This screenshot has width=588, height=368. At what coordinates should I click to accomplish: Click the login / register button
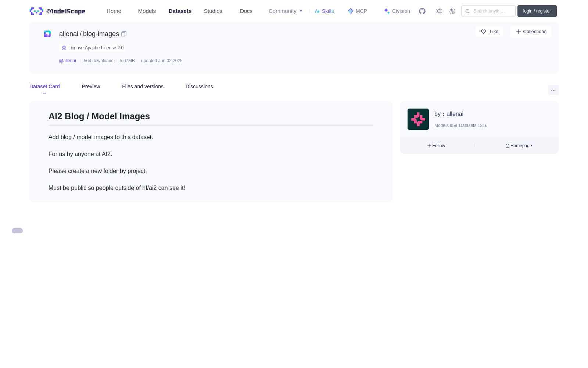[x=537, y=11]
